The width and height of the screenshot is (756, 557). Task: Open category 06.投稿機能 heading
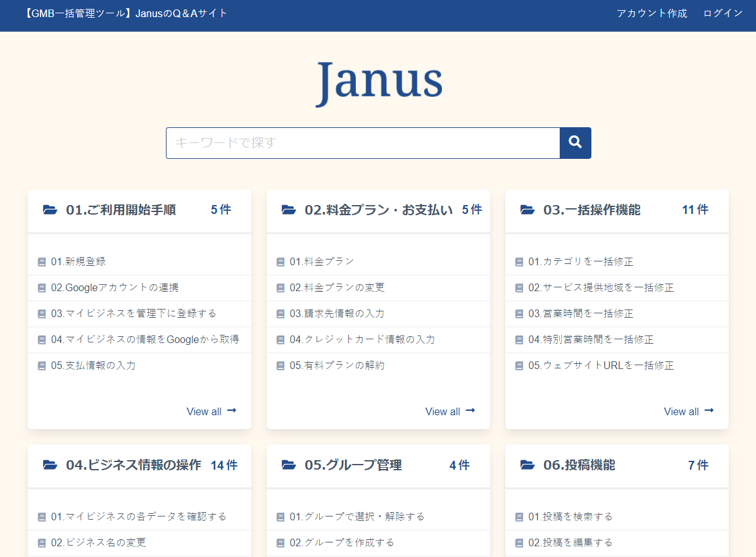579,465
